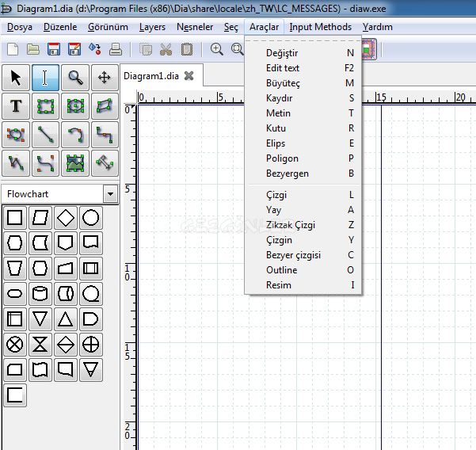Open the Flowchart sheet dropdown arrow
Viewport: 476px width, 450px height.
(x=111, y=194)
